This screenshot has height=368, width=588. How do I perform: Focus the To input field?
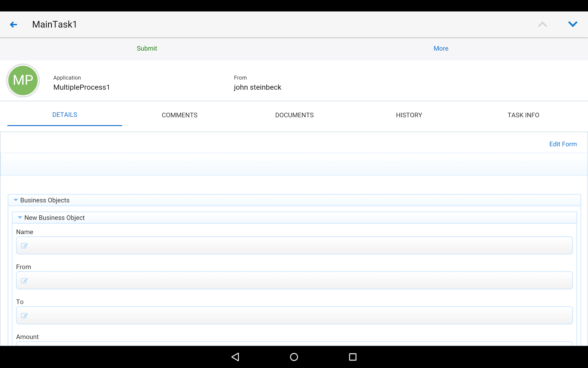point(294,315)
